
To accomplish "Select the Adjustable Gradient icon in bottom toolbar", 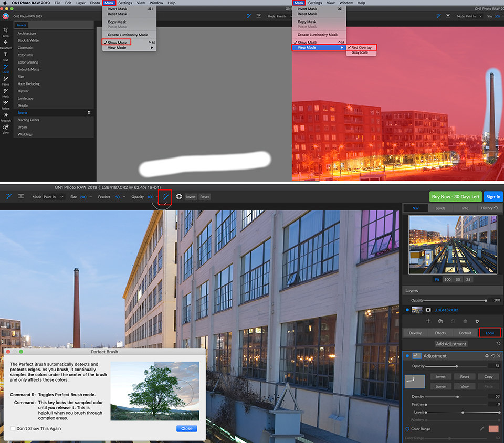I will [x=21, y=196].
